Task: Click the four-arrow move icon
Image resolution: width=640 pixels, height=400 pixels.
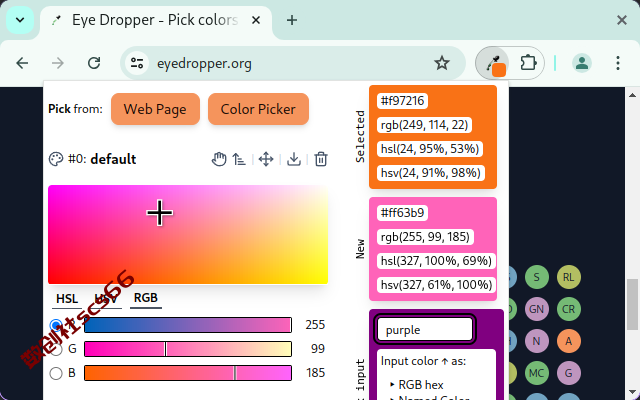Action: (x=266, y=159)
